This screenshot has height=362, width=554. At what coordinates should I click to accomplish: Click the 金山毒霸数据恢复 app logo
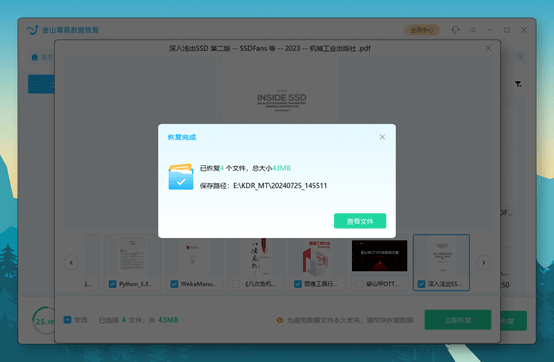coord(33,30)
